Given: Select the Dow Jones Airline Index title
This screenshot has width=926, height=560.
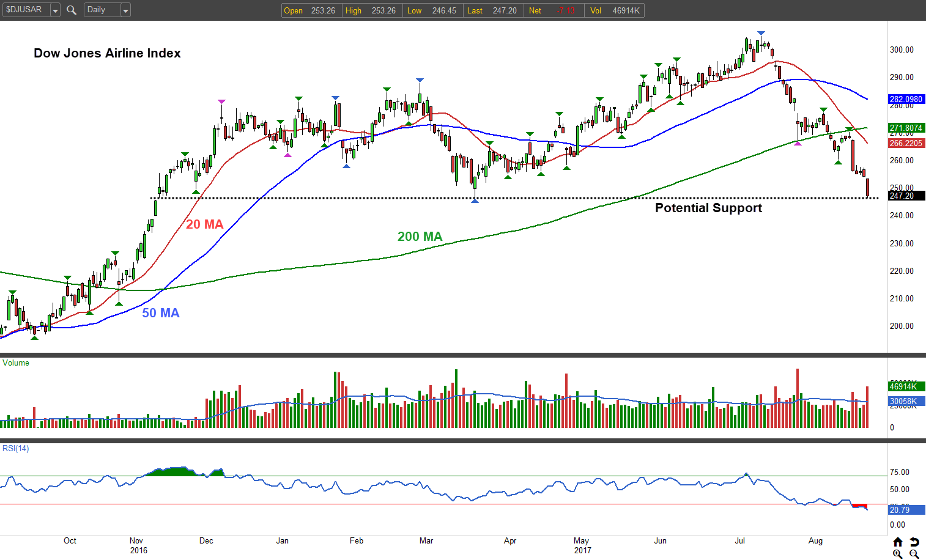Looking at the screenshot, I should (x=107, y=53).
